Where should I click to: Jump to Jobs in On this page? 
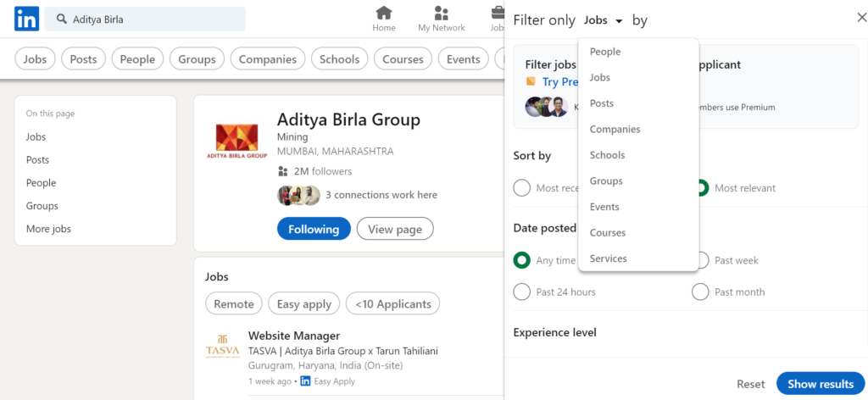click(x=36, y=136)
